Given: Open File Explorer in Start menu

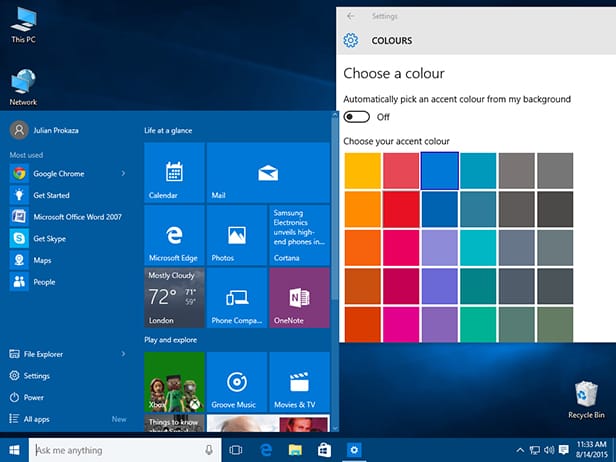Looking at the screenshot, I should (x=43, y=354).
